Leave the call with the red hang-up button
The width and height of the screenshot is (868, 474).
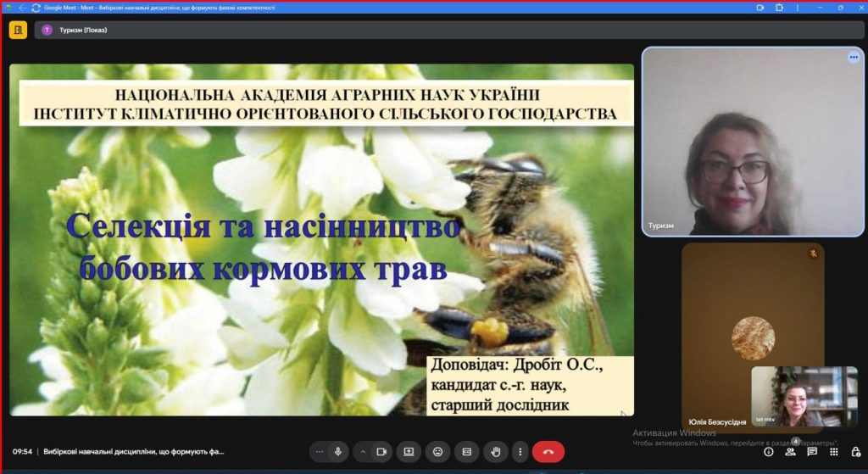[548, 452]
